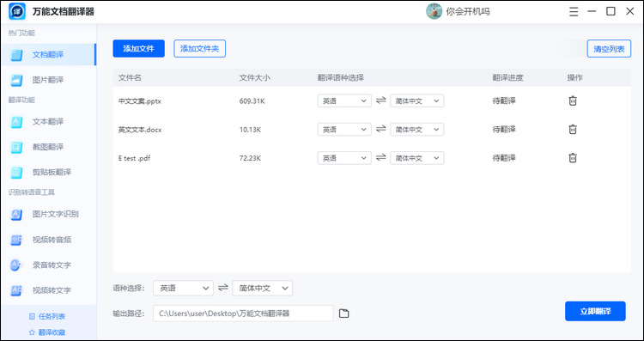
Task: Open the hamburger menu in title bar
Action: point(574,11)
